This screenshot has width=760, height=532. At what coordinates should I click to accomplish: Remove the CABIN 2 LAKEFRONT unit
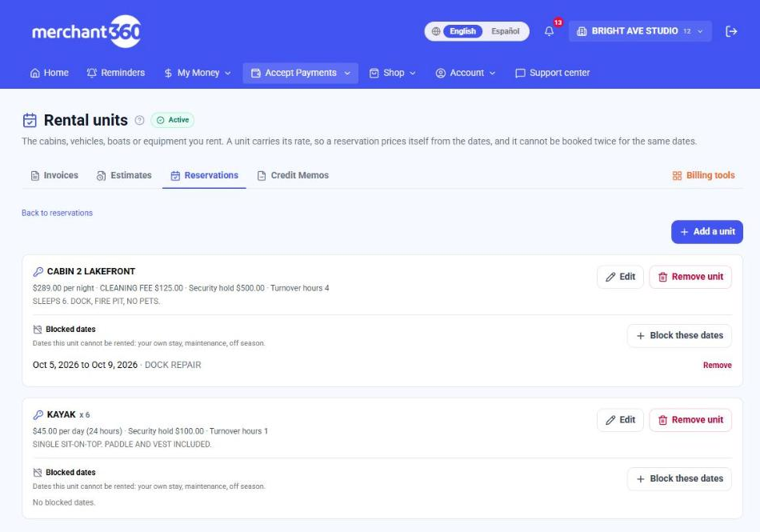click(690, 277)
